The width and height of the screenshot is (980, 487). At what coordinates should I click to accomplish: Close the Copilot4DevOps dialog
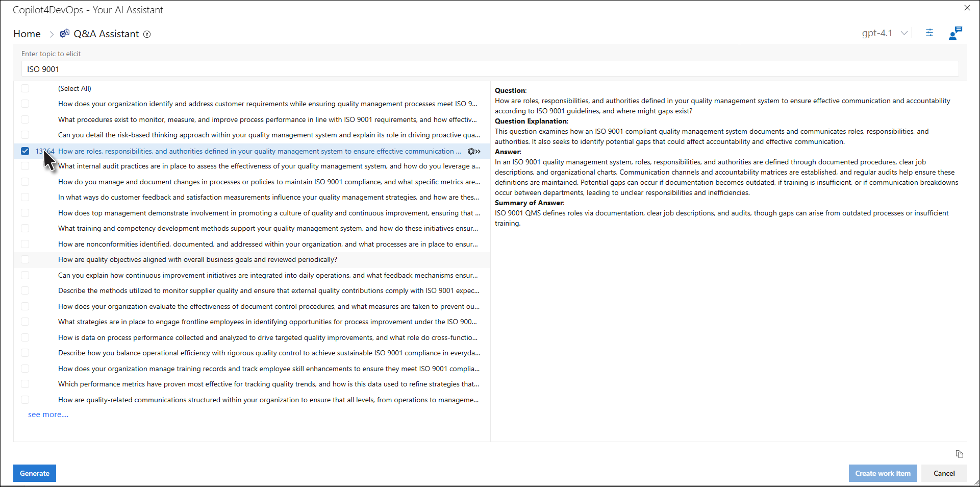pos(967,8)
